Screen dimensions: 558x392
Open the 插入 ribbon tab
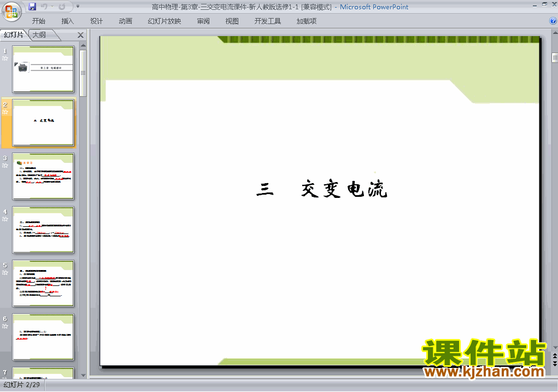67,21
